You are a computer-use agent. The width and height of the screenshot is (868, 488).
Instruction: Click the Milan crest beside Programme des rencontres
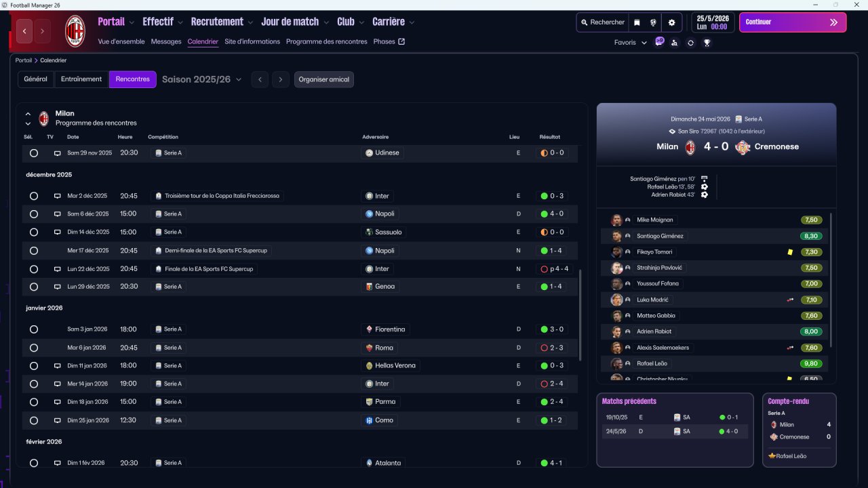[x=44, y=119]
